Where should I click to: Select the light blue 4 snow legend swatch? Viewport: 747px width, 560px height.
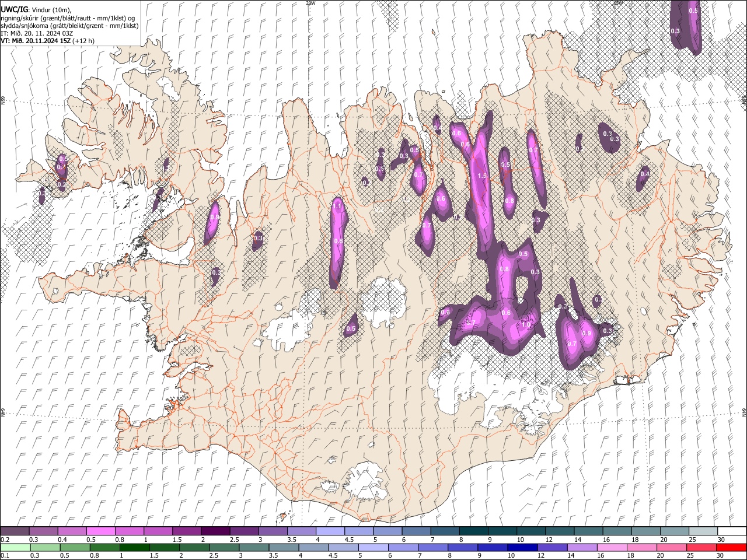(x=330, y=531)
